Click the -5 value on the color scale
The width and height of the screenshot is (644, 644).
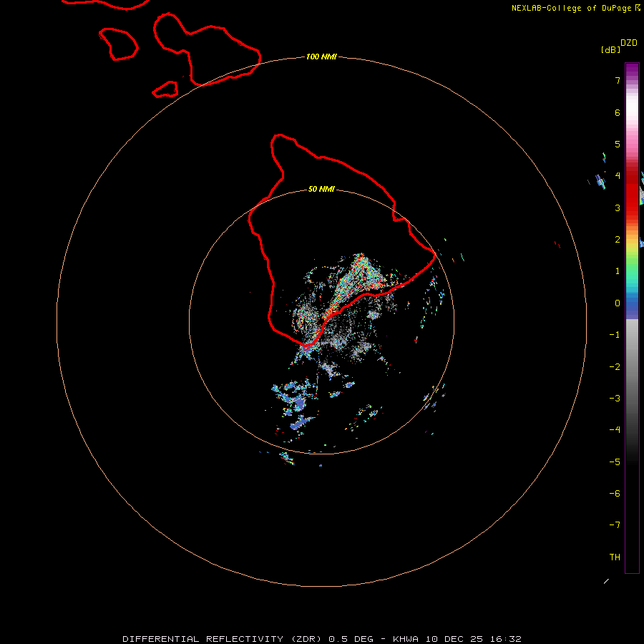(x=615, y=462)
